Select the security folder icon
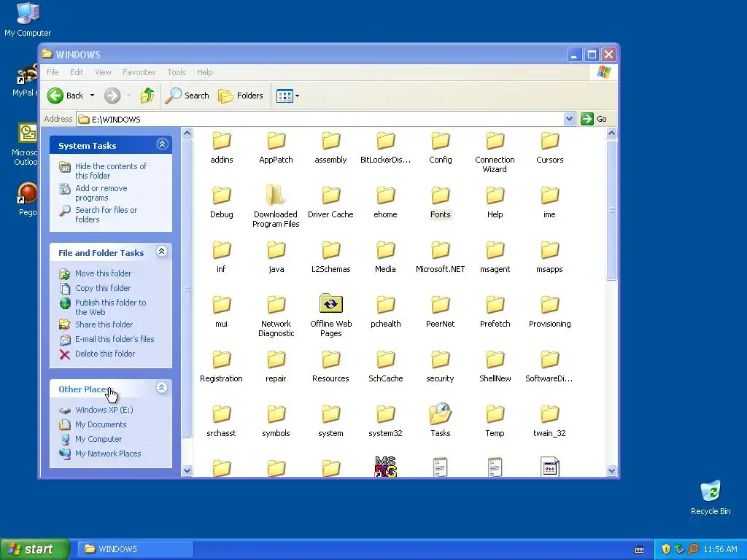The height and width of the screenshot is (560, 747). (440, 360)
